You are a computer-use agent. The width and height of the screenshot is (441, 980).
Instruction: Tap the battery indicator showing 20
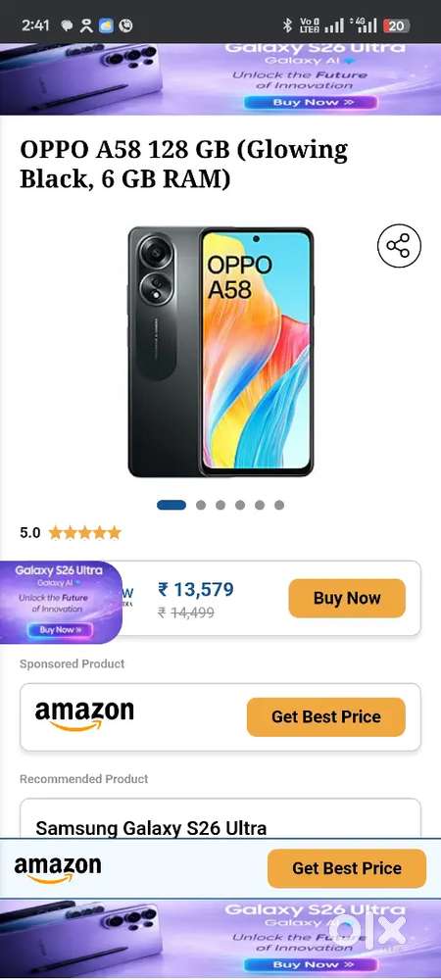coord(396,25)
